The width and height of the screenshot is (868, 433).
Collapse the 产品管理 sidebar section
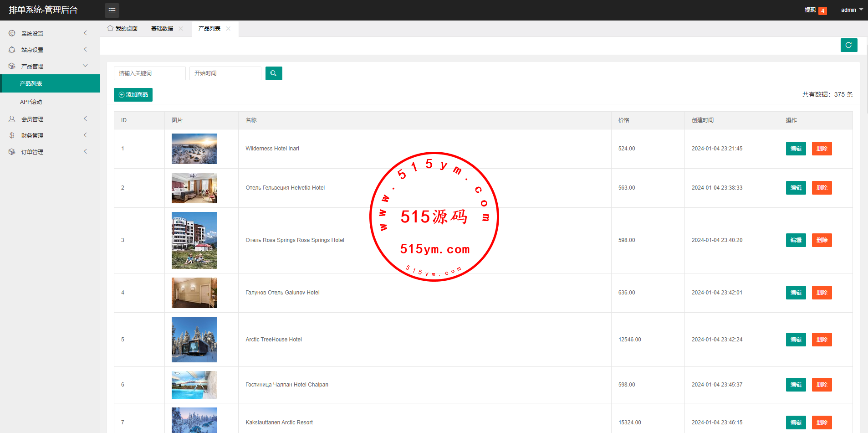(x=50, y=66)
